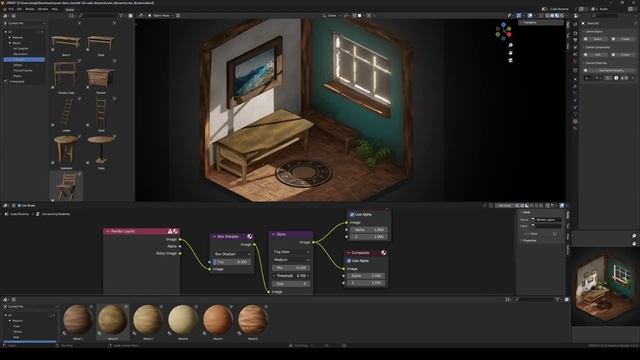
Task: Click the viewport navigation axis gizmo
Action: 503,31
